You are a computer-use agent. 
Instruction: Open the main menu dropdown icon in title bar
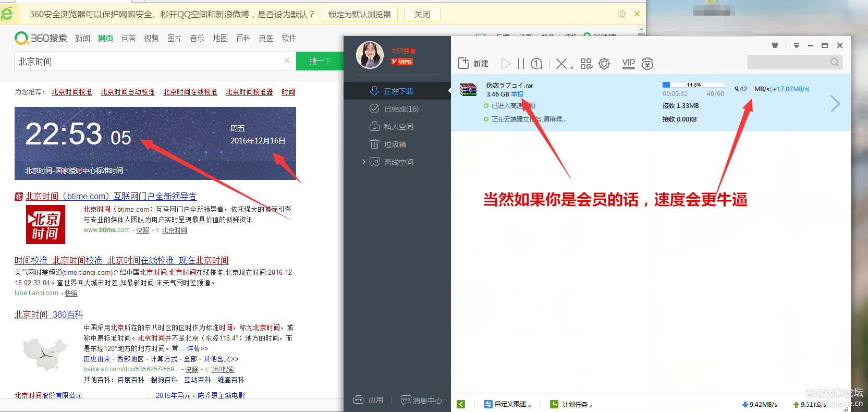click(x=797, y=45)
